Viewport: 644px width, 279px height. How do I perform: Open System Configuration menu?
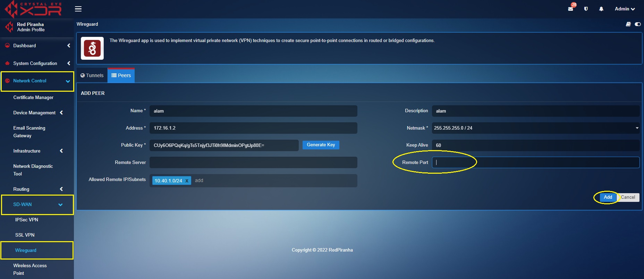point(35,63)
